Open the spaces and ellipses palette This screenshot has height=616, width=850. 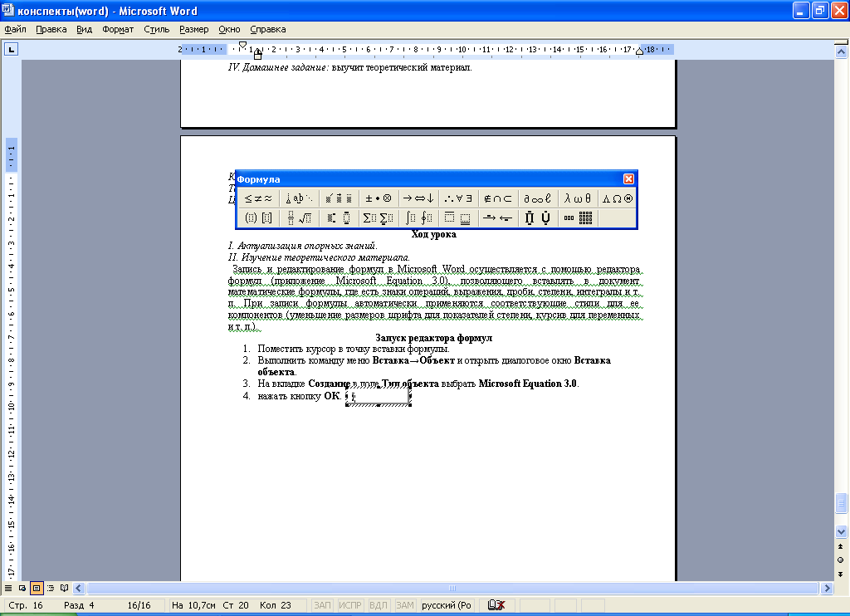click(299, 198)
